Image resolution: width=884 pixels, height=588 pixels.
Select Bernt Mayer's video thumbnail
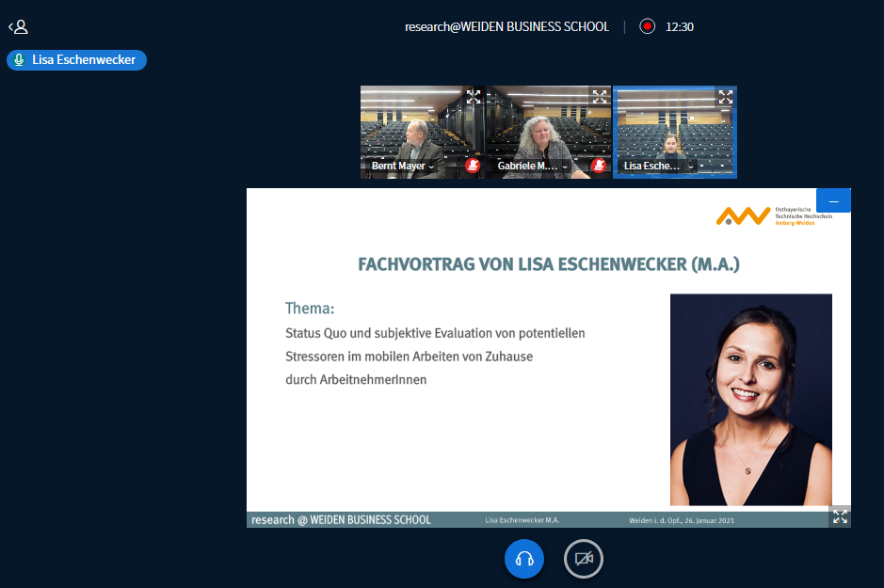(423, 132)
